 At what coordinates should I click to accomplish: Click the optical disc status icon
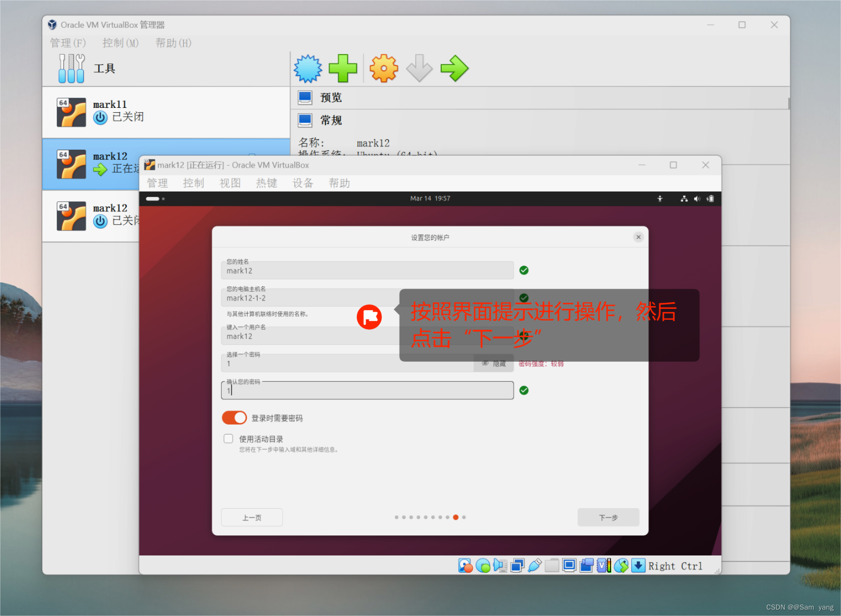483,566
